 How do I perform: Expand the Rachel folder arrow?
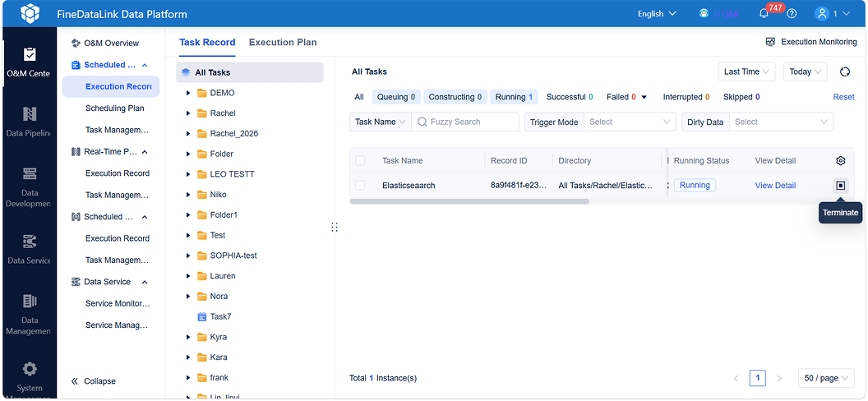click(x=188, y=113)
